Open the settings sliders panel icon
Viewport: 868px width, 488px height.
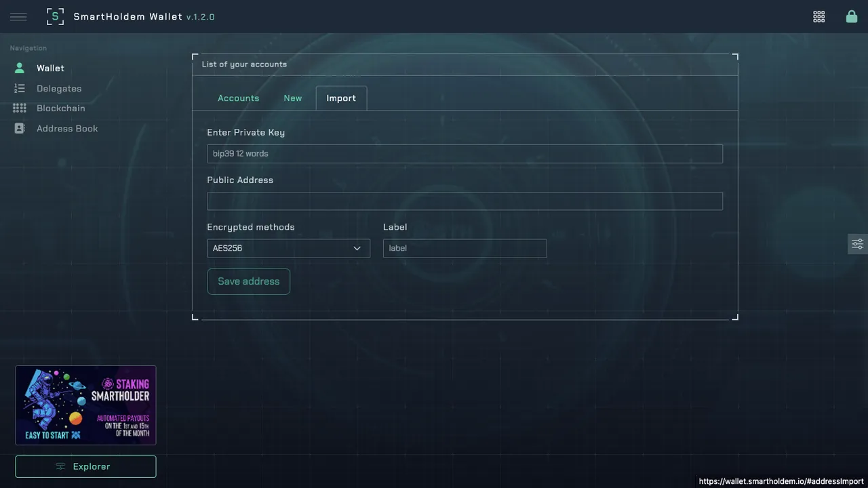[858, 244]
